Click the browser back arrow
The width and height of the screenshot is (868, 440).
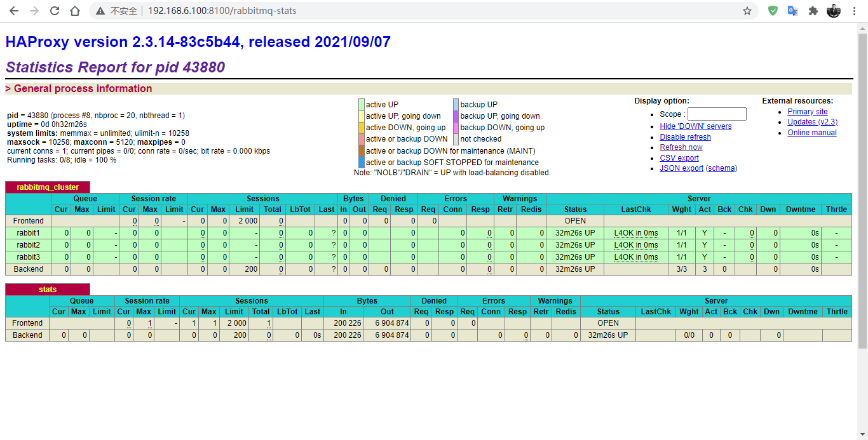(14, 11)
